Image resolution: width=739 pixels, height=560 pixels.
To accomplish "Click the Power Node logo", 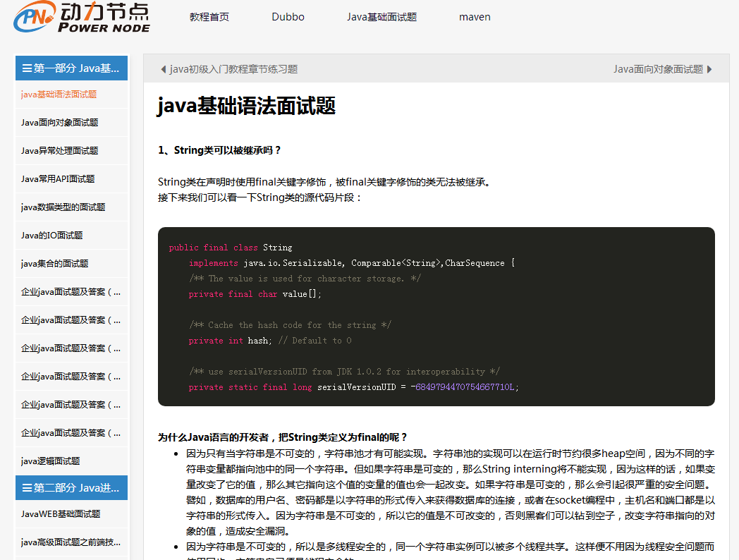I will 82,17.
